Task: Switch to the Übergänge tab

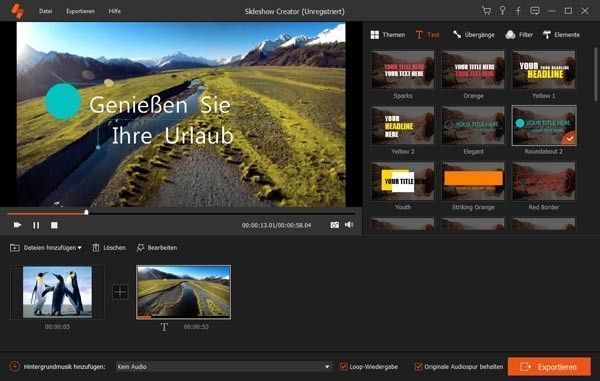Action: point(473,35)
